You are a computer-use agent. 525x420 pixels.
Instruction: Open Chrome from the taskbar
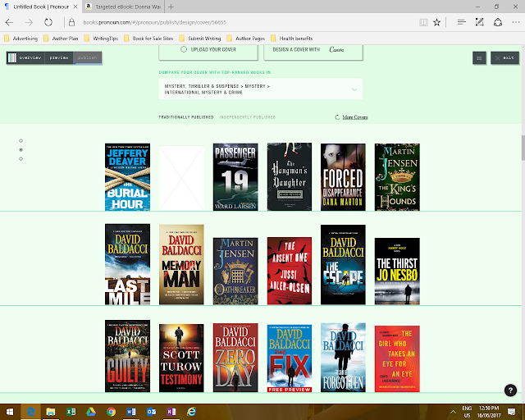[x=111, y=411]
